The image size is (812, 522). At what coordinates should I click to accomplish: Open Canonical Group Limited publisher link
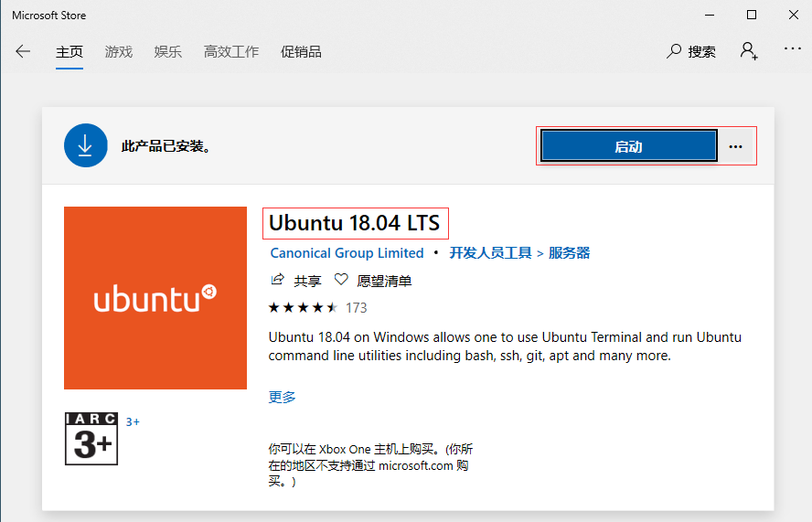(347, 252)
